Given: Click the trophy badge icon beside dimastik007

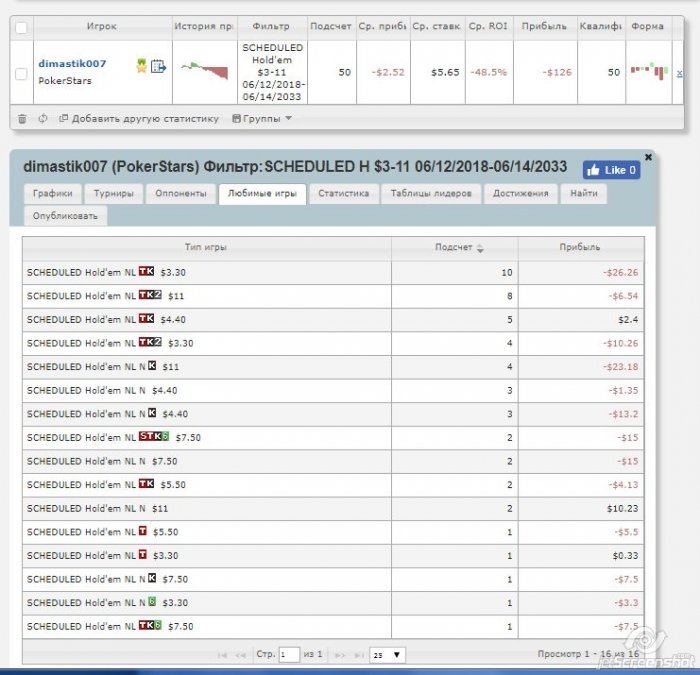Looking at the screenshot, I should tap(142, 66).
